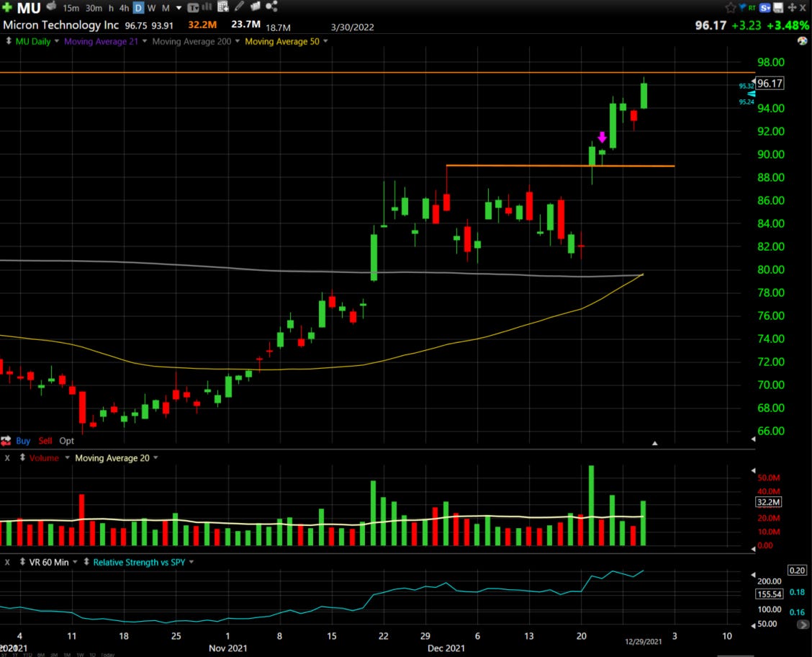The width and height of the screenshot is (812, 657).
Task: Click the Buy button
Action: (23, 440)
